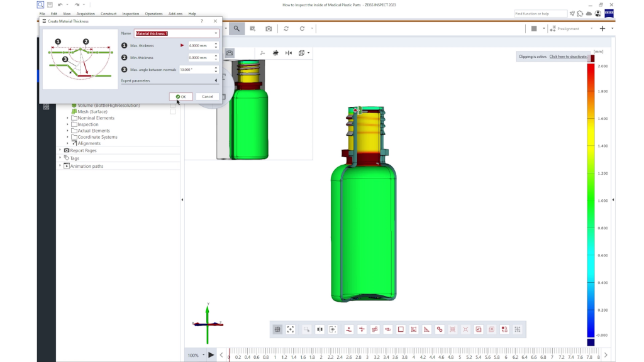The image size is (644, 362).
Task: Click the 'Click here to deactivate' clipping link
Action: pyautogui.click(x=569, y=57)
